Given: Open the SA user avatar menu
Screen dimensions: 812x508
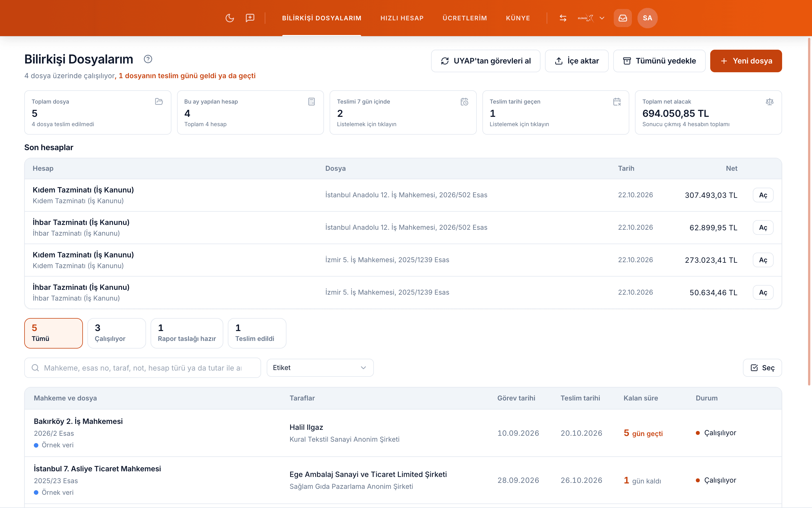Looking at the screenshot, I should coord(648,18).
